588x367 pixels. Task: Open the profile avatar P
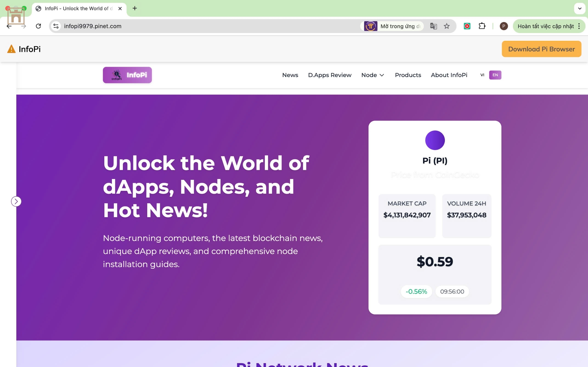click(x=503, y=26)
